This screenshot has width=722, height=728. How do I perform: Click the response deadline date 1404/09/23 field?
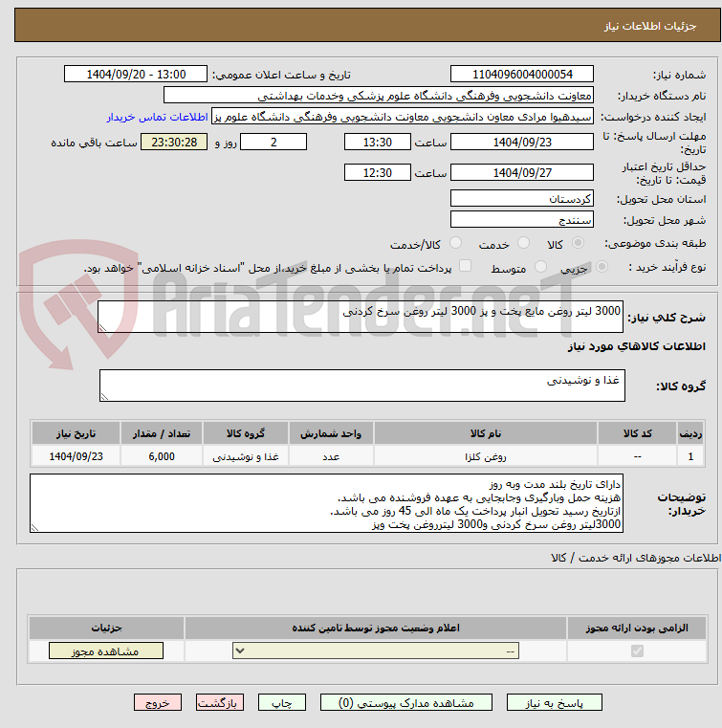(522, 143)
